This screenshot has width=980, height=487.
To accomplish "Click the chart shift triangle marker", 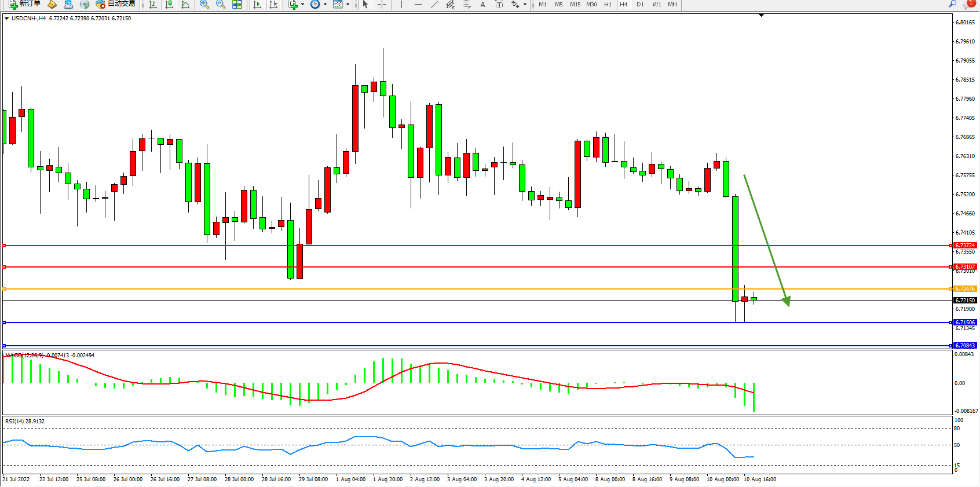I will (761, 15).
